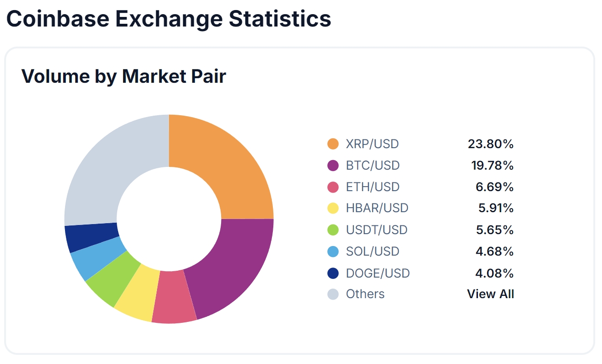Select the pink ETH/USD legend dot
The image size is (602, 364).
(x=333, y=187)
